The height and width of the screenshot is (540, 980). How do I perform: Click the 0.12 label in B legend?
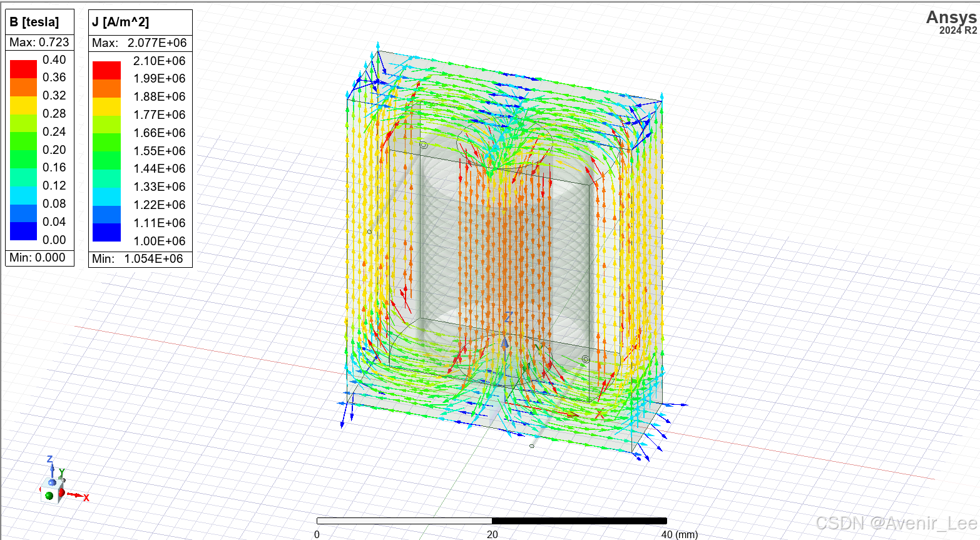(54, 185)
